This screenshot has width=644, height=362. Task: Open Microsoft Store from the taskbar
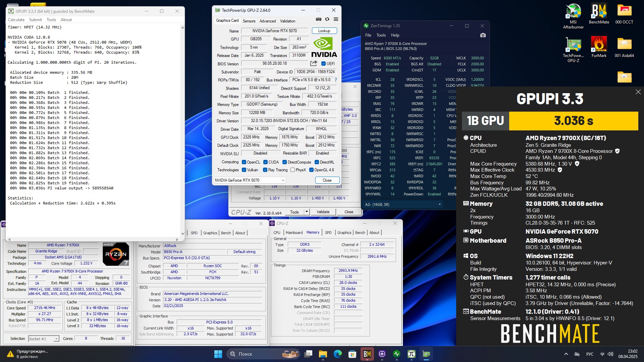click(x=353, y=354)
